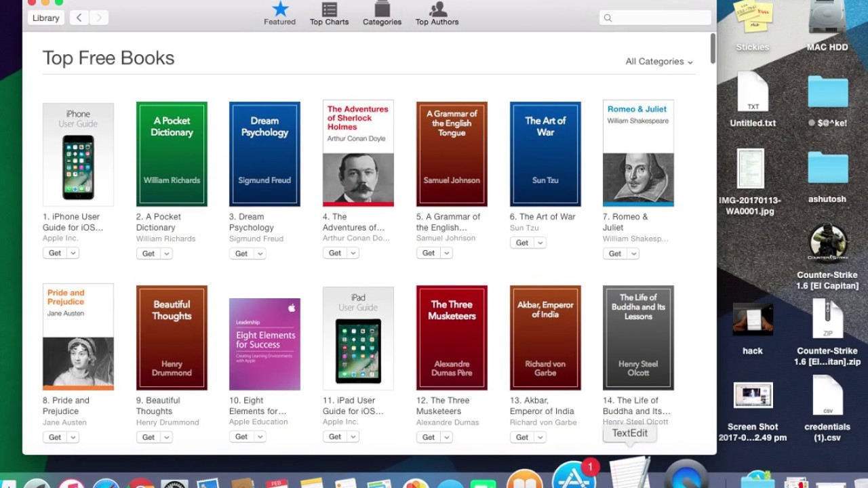868x488 pixels.
Task: Click title '5. A Grammar of the English…'
Action: [448, 222]
